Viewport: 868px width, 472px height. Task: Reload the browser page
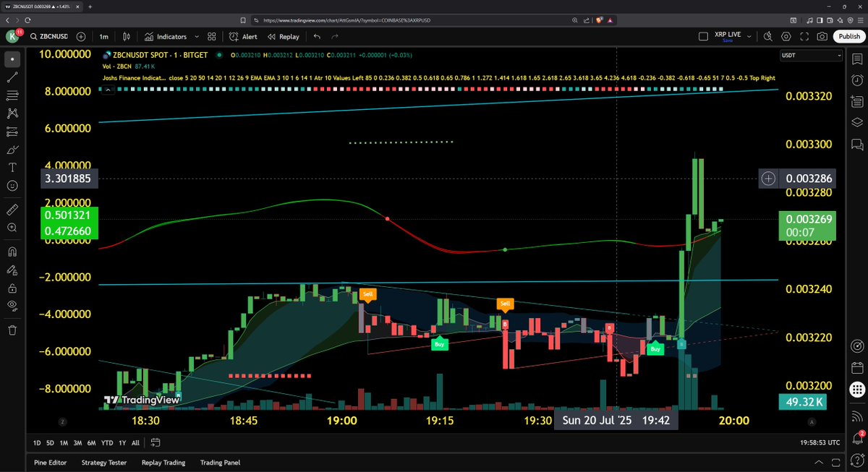click(x=27, y=20)
